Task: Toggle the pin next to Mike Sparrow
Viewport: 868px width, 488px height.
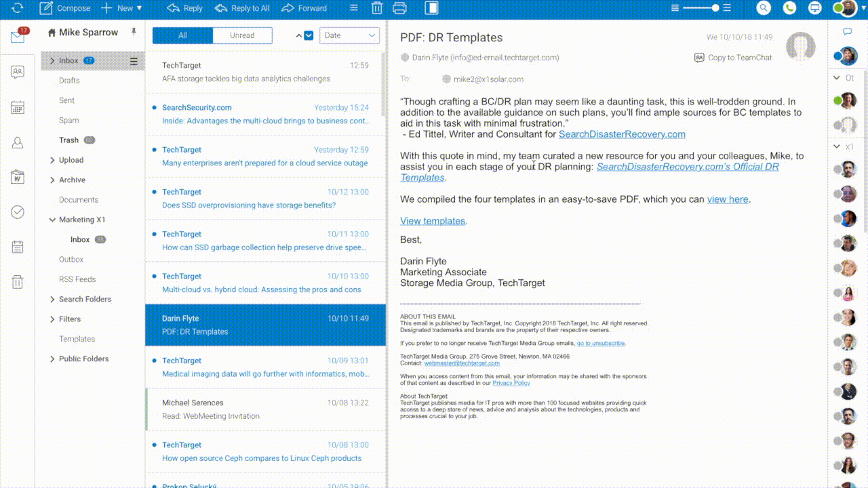Action: 134,32
